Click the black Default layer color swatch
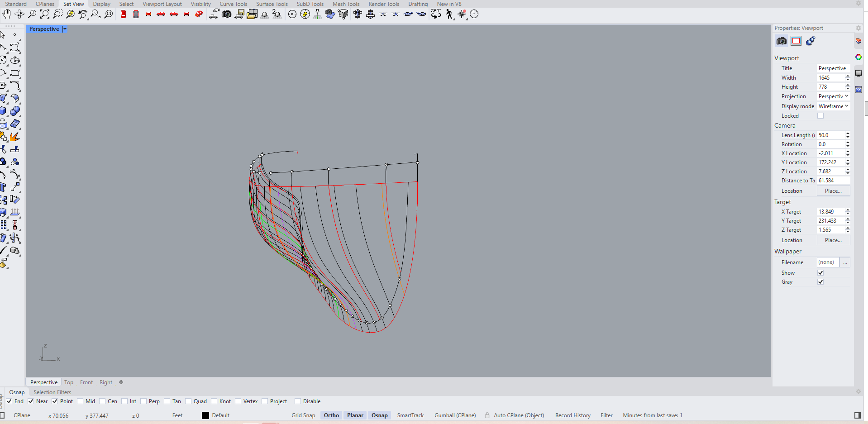 (205, 415)
